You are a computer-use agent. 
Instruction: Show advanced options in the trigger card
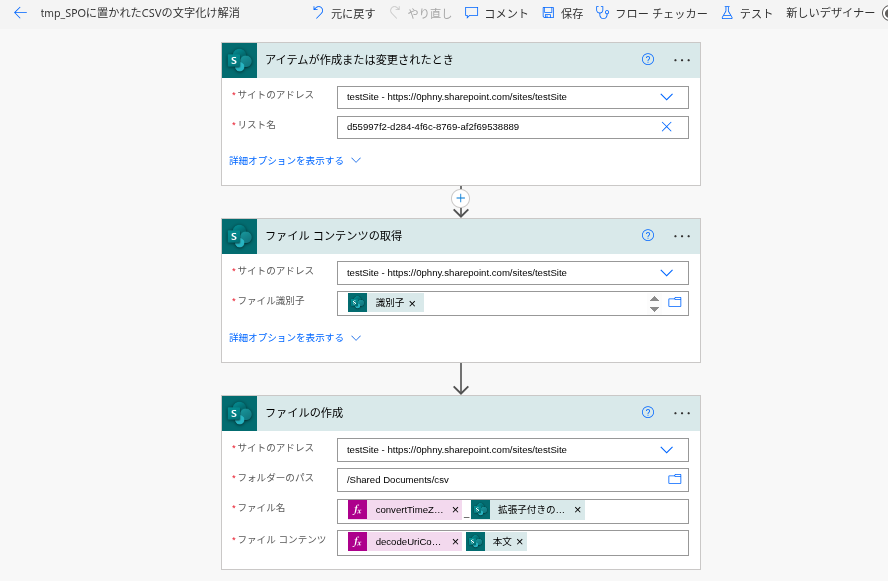[x=295, y=161]
